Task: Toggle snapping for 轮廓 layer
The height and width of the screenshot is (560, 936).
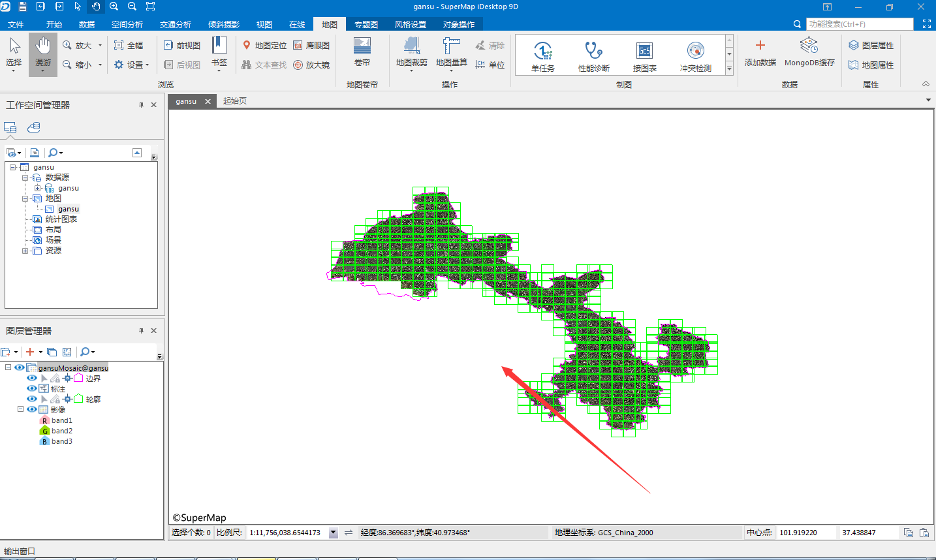Action: point(67,399)
